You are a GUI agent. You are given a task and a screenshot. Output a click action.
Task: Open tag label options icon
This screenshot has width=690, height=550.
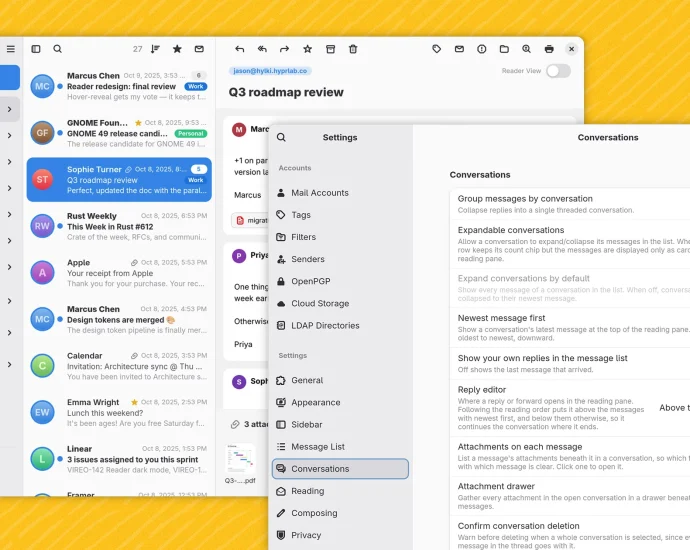pyautogui.click(x=437, y=49)
